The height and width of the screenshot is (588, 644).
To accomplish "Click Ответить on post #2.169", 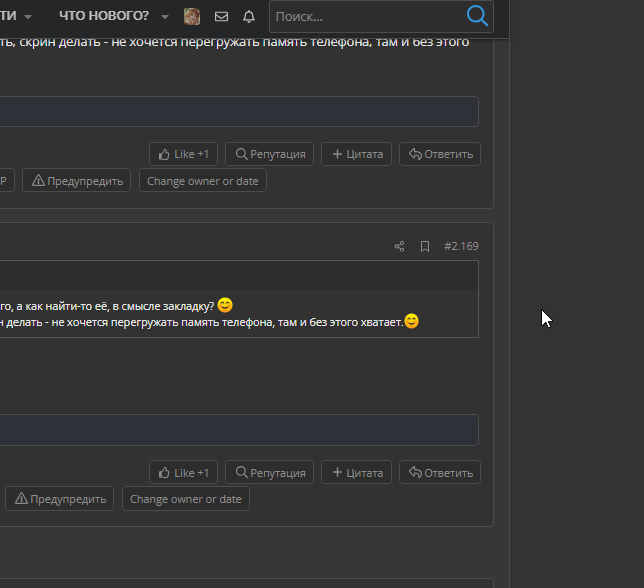I will point(440,472).
